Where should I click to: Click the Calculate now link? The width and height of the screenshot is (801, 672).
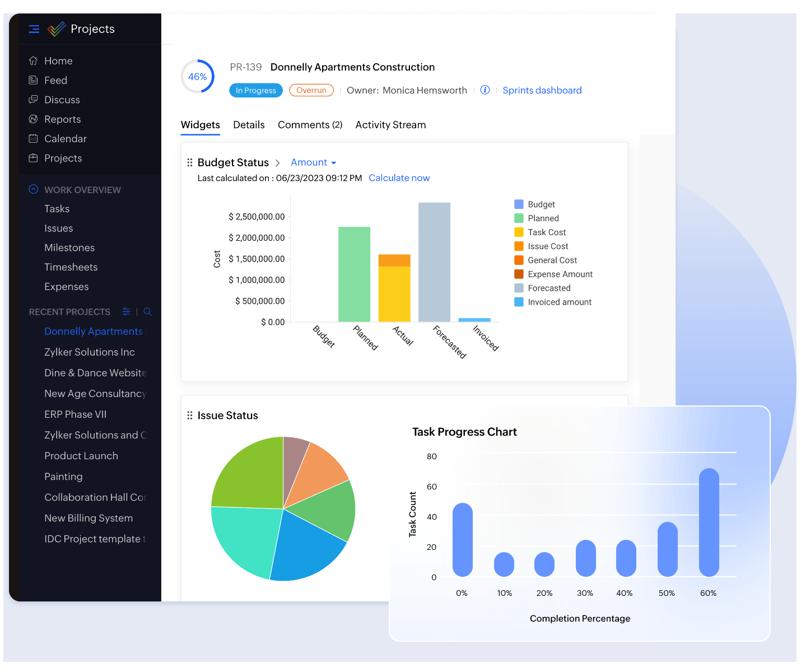399,178
